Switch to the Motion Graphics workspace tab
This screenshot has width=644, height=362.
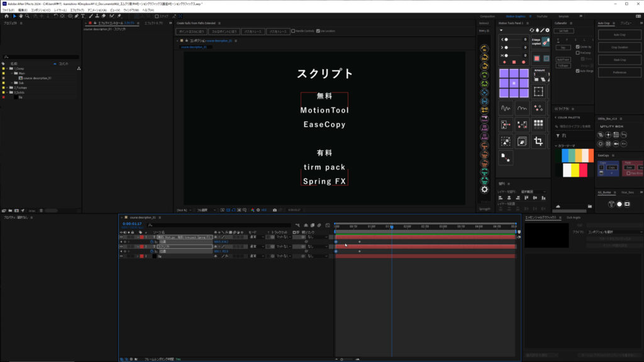[515, 16]
